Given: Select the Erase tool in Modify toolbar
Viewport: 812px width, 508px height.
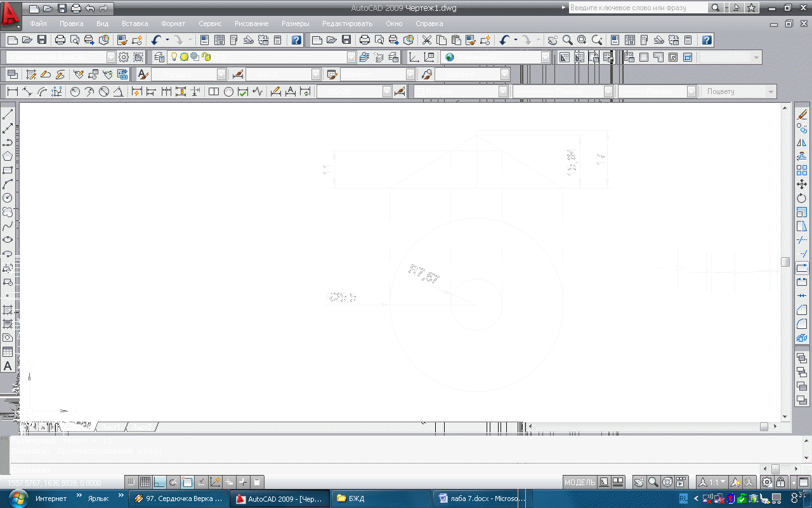Looking at the screenshot, I should (802, 114).
